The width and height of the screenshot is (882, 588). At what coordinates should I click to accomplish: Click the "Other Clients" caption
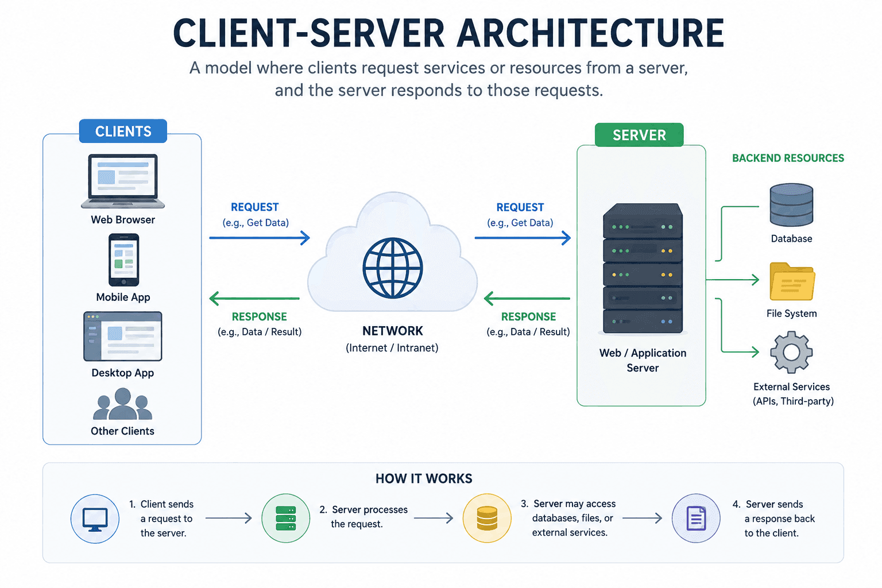122,431
